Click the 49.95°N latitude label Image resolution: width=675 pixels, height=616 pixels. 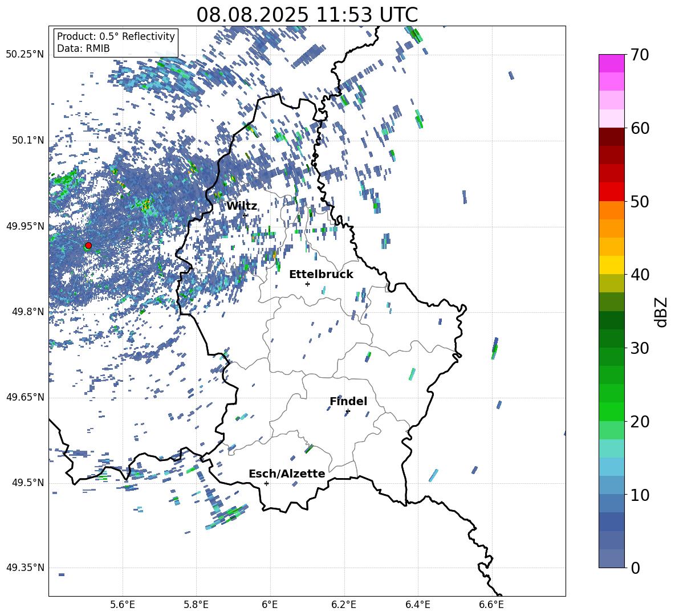coord(25,226)
